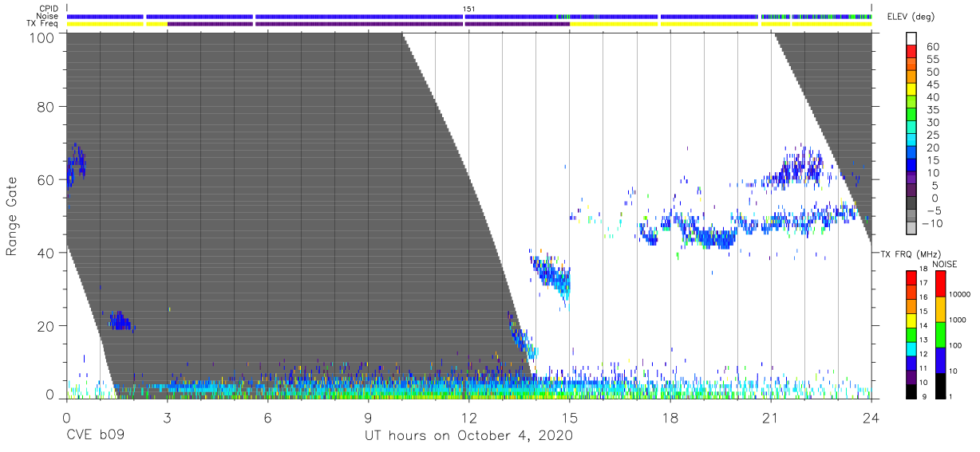Viewport: 980px width, 452px height.
Task: Click the UT hours on October 4, 2020 caption
Action: 468,436
